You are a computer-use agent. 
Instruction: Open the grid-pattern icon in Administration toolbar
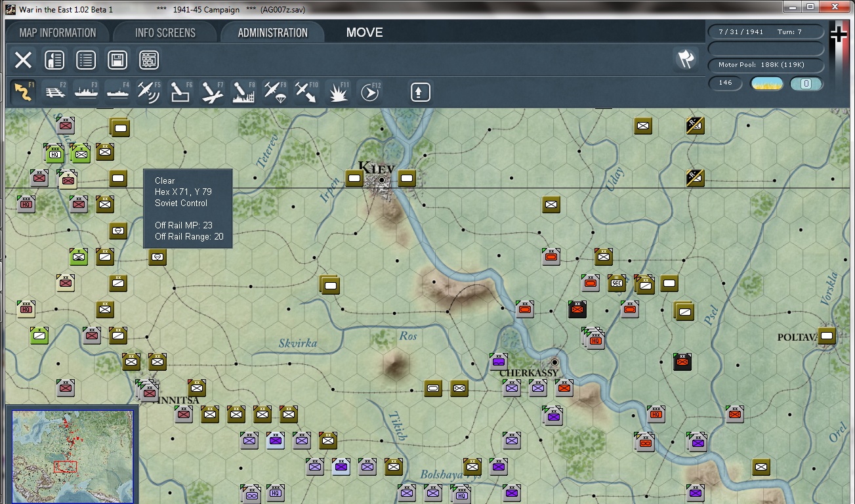(149, 60)
